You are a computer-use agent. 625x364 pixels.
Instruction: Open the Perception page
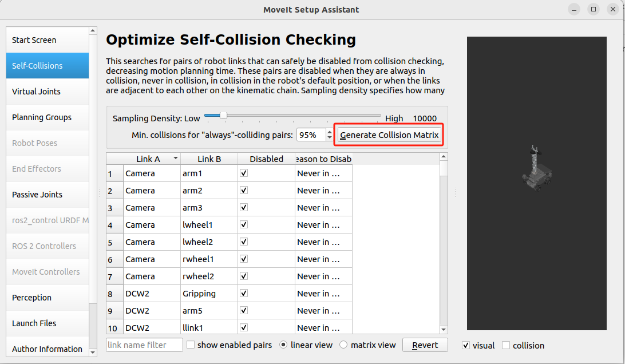[x=48, y=298]
